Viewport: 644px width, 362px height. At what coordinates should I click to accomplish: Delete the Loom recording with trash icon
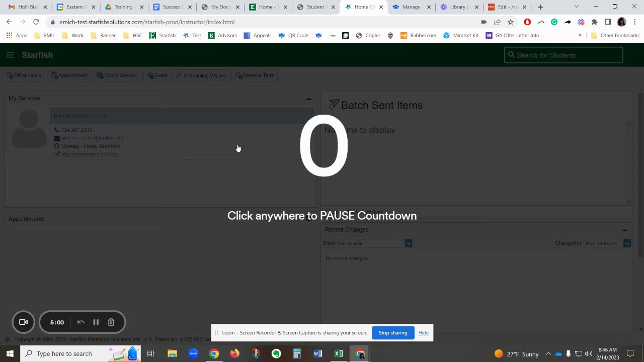111,322
